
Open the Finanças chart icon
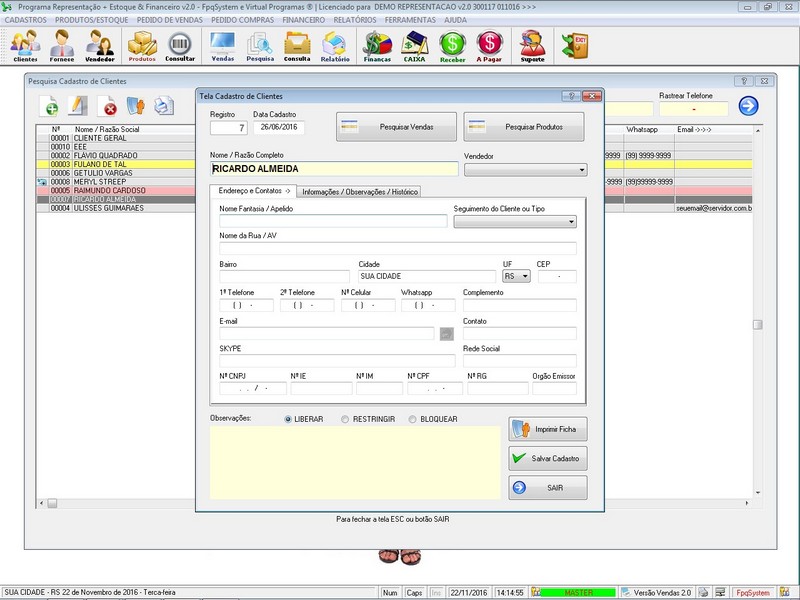(377, 45)
